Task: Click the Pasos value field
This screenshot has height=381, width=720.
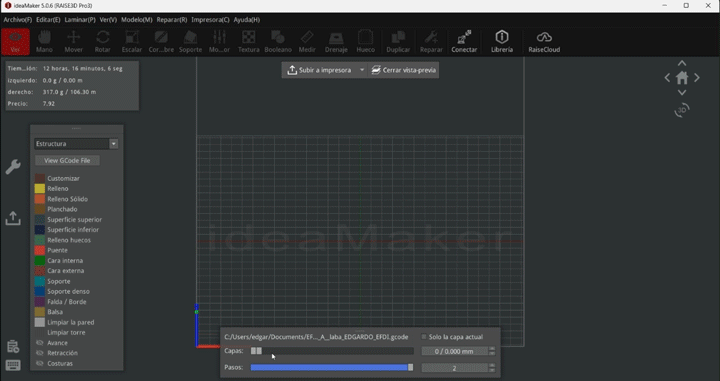Action: click(455, 368)
